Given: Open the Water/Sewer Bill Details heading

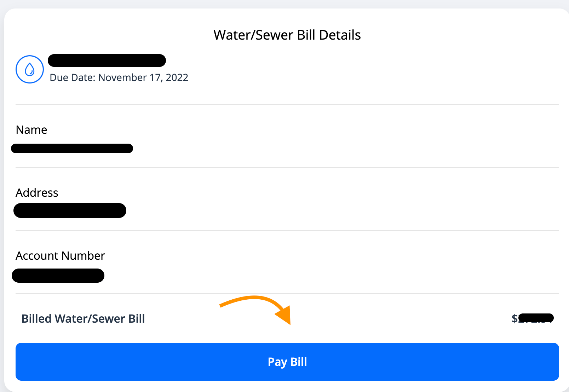Looking at the screenshot, I should coord(287,34).
